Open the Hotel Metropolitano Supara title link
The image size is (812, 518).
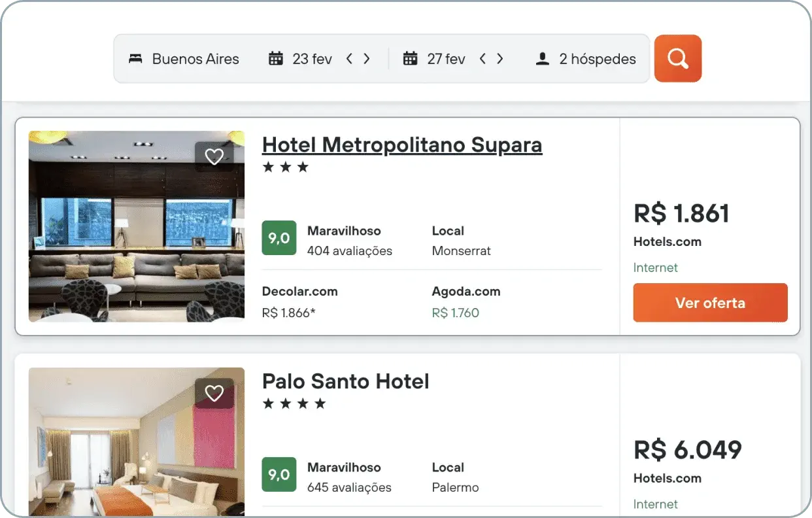(402, 145)
